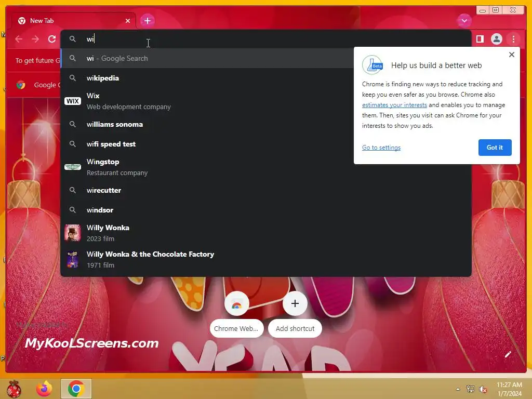
Task: Click the muted volume tray icon
Action: point(483,389)
